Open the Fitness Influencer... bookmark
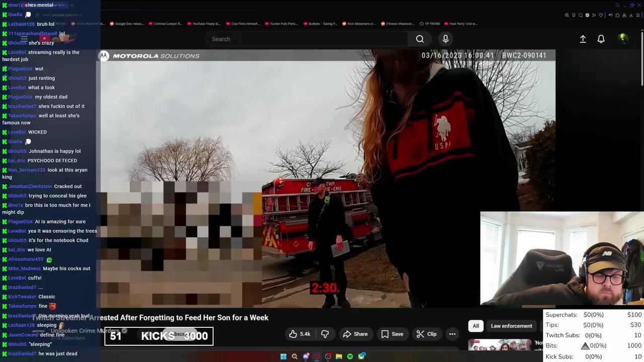 click(x=398, y=24)
